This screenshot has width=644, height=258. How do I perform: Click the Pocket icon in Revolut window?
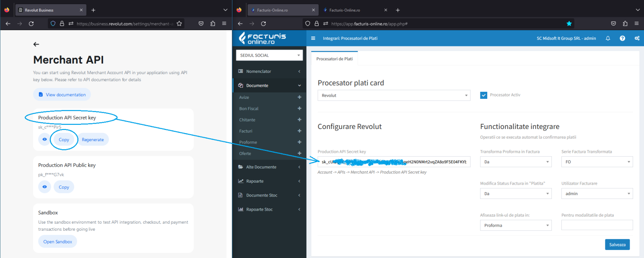coord(201,24)
